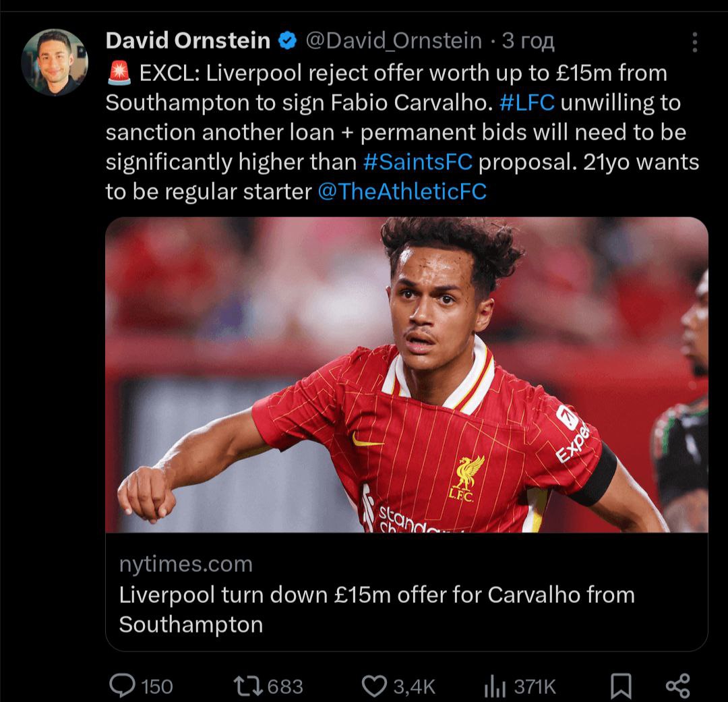This screenshot has height=702, width=728.
Task: Repost the tweet with retweet icon
Action: [x=247, y=686]
